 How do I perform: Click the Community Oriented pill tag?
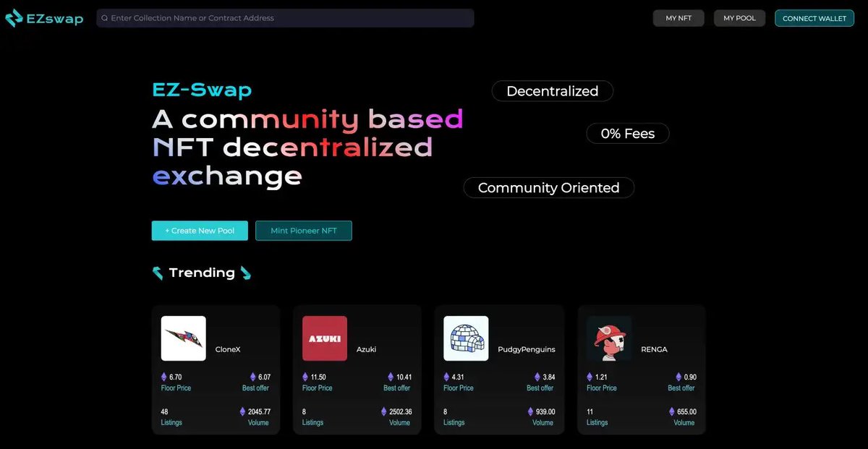[549, 188]
